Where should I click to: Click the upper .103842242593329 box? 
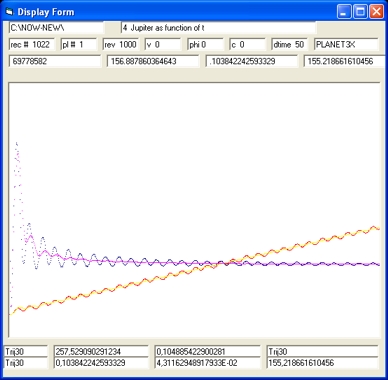coord(251,61)
